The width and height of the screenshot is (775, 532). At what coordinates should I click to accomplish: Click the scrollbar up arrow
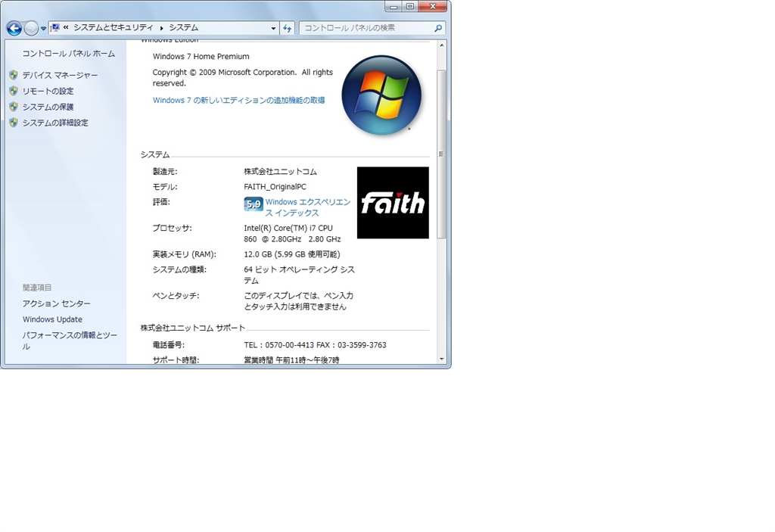pyautogui.click(x=441, y=45)
